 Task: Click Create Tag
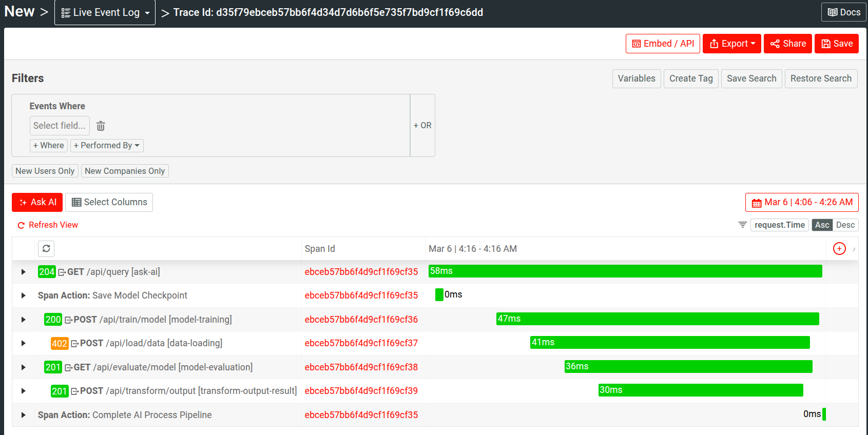[x=691, y=78]
